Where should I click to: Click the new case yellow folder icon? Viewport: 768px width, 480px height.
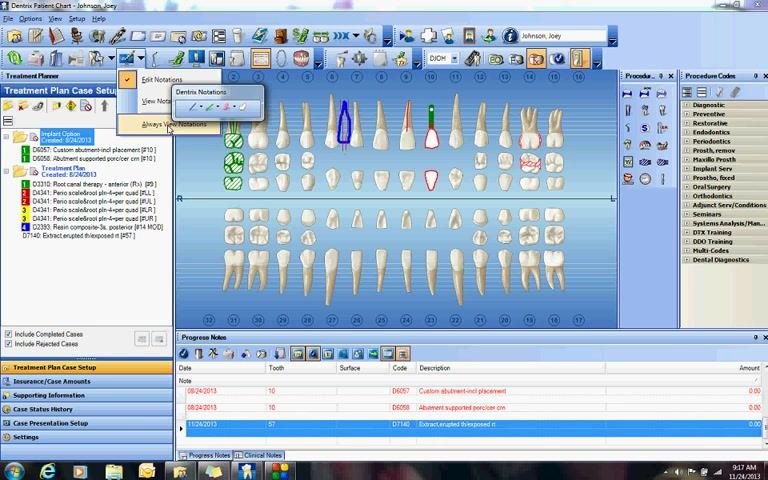coord(7,106)
